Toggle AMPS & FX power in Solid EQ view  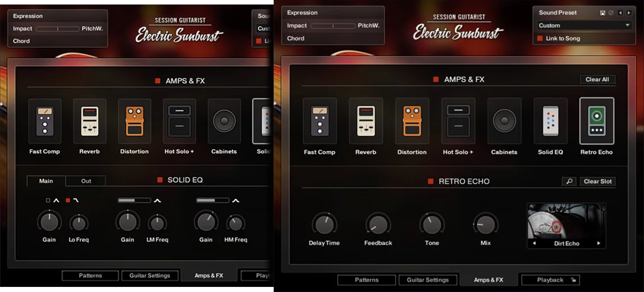click(157, 81)
